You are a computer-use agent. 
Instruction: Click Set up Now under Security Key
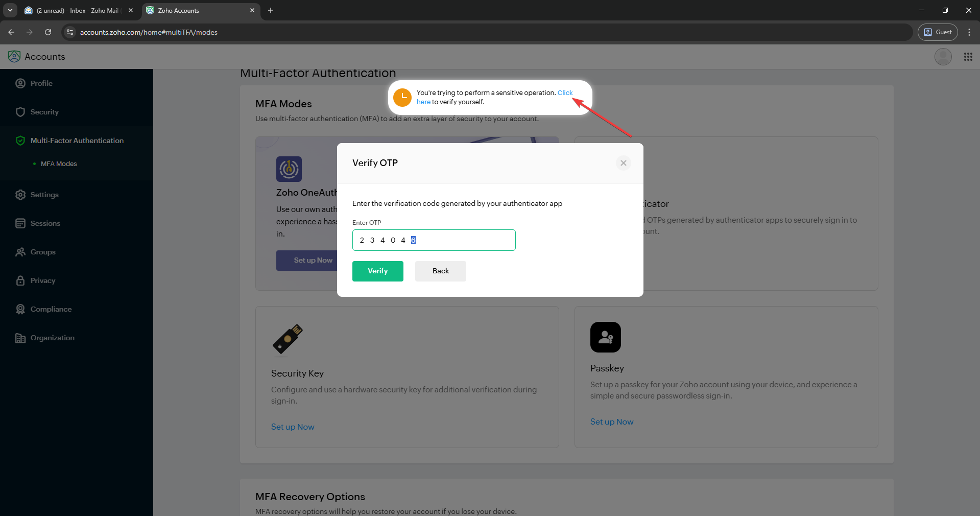pos(293,427)
